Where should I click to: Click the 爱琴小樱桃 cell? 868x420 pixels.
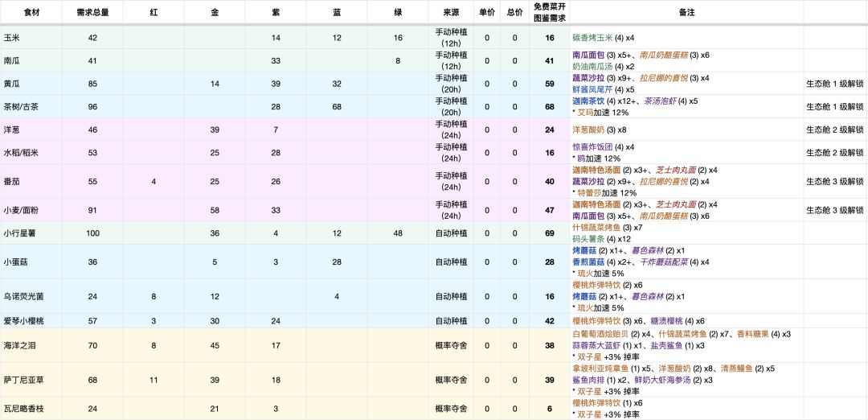point(31,320)
